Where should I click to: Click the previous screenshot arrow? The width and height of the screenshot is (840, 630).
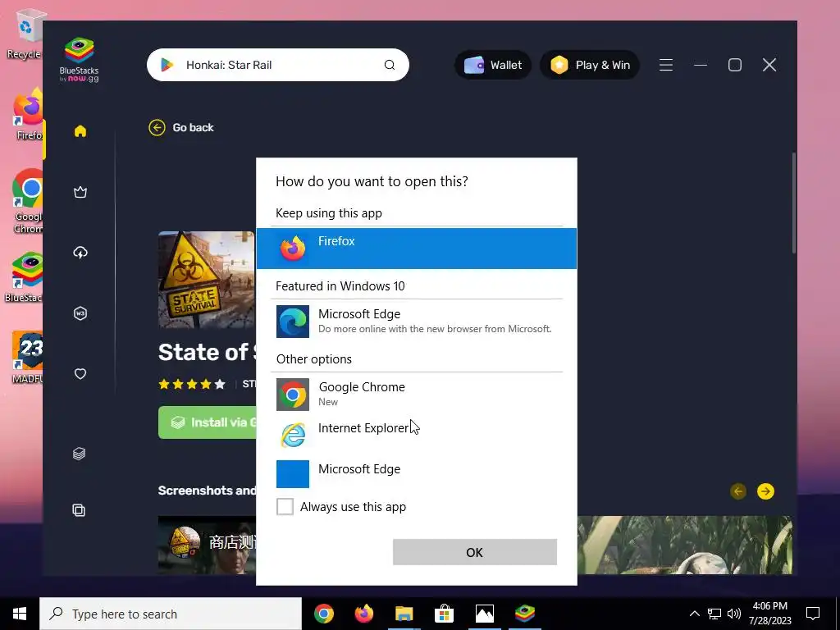pos(738,491)
